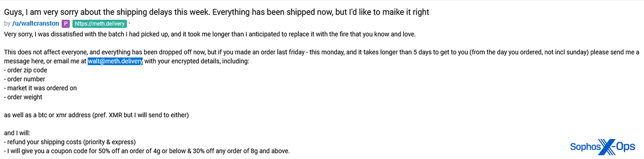Viewport: 644px width, 159px height.
Task: Click the highlighted walt@meth.delivery email address
Action: [115, 61]
